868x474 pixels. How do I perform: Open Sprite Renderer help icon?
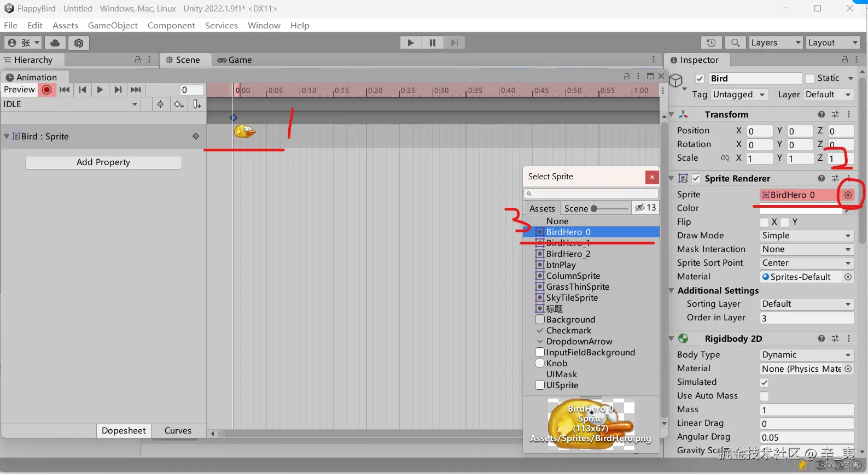click(821, 178)
